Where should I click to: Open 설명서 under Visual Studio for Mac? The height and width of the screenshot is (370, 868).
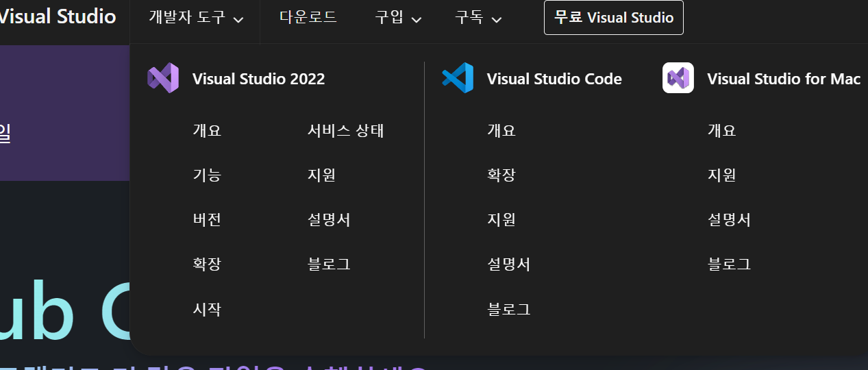730,219
